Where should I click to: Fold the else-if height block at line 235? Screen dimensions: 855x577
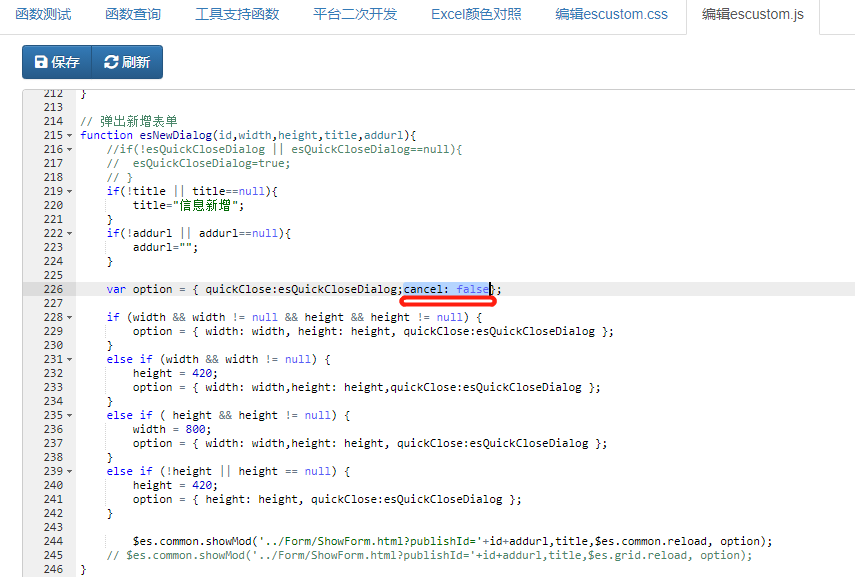(x=69, y=416)
